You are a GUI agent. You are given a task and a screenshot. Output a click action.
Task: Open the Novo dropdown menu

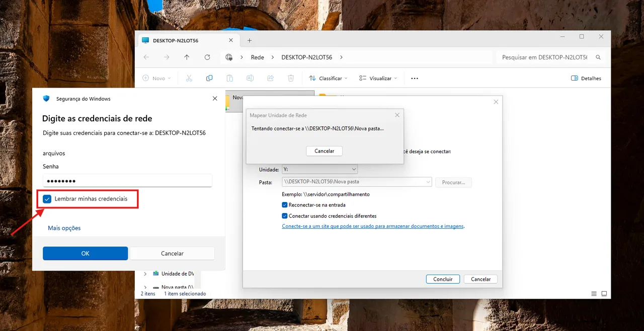(156, 78)
